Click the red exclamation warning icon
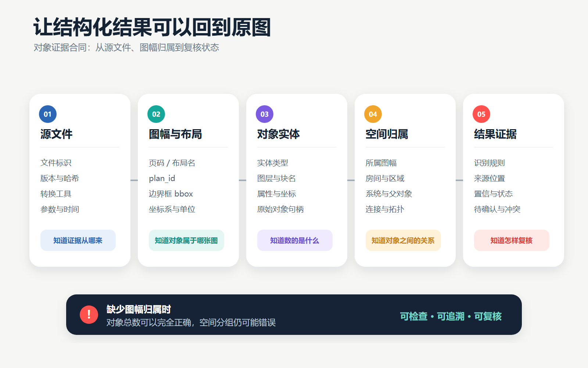The width and height of the screenshot is (588, 368). [x=89, y=315]
